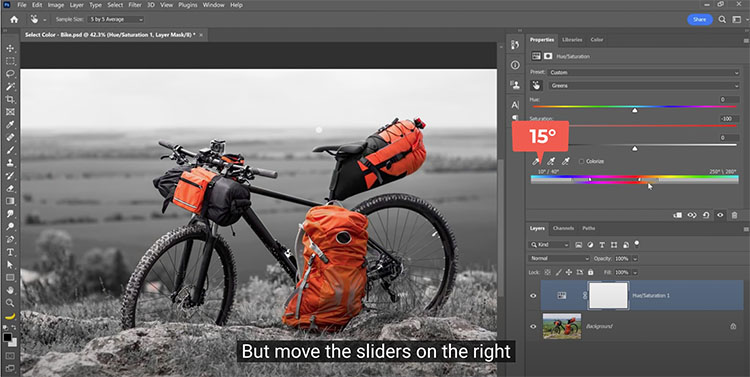The image size is (750, 377).
Task: Open the Layer menu
Action: coord(77,5)
